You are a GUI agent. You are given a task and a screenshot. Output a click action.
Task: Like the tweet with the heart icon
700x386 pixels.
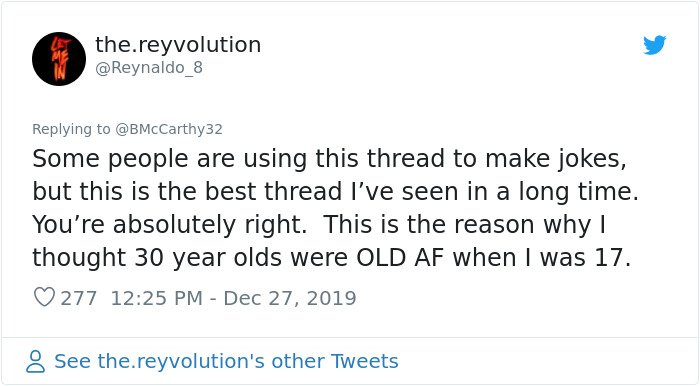click(44, 297)
